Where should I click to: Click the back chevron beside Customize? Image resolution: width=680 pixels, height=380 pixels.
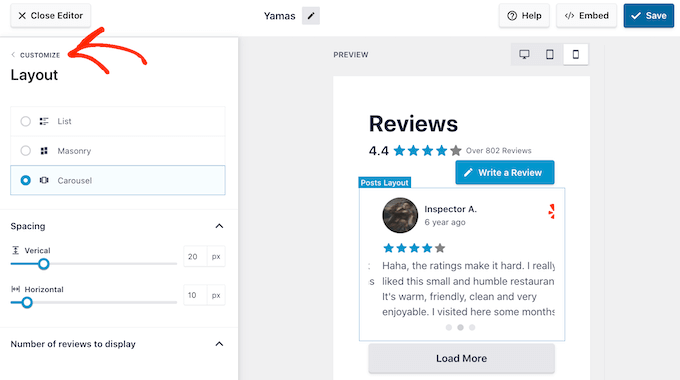(x=13, y=55)
